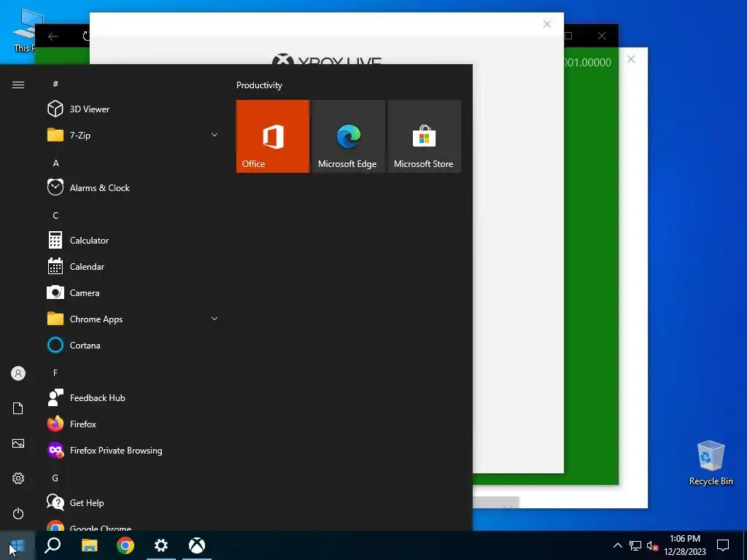Switch to Settings on the taskbar

coord(161,545)
